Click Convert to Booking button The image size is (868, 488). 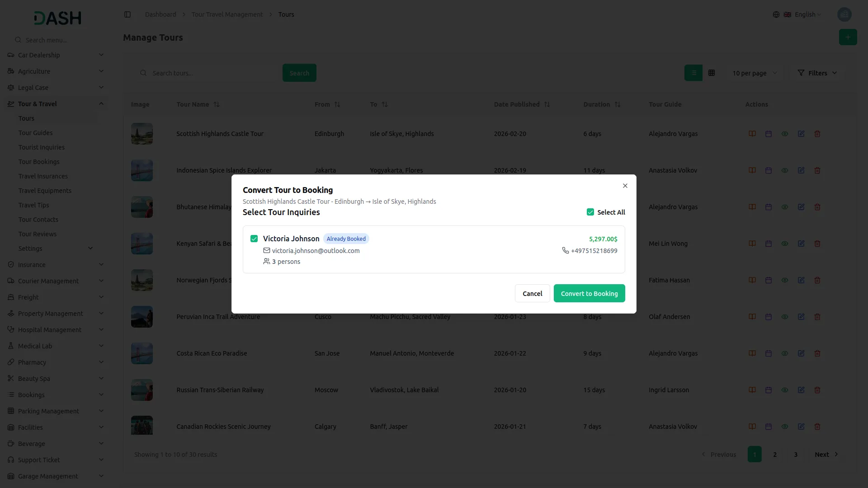coord(589,294)
